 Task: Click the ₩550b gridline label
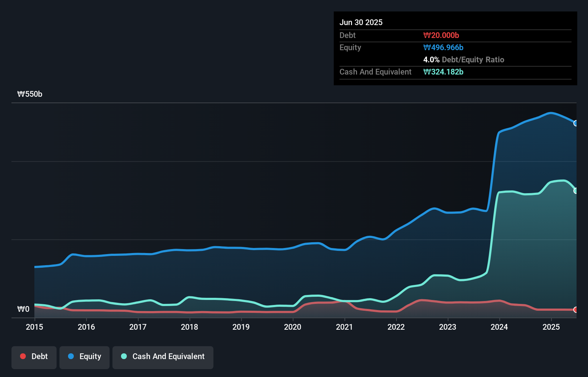(30, 94)
